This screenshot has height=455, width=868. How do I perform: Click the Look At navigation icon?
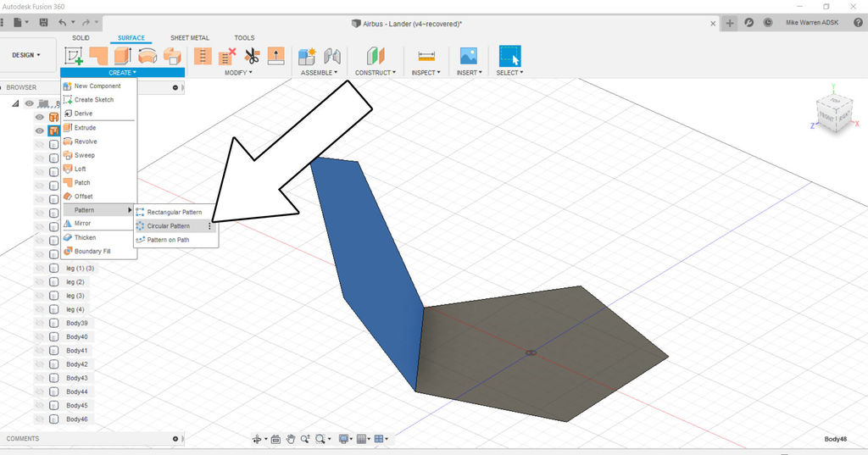275,439
